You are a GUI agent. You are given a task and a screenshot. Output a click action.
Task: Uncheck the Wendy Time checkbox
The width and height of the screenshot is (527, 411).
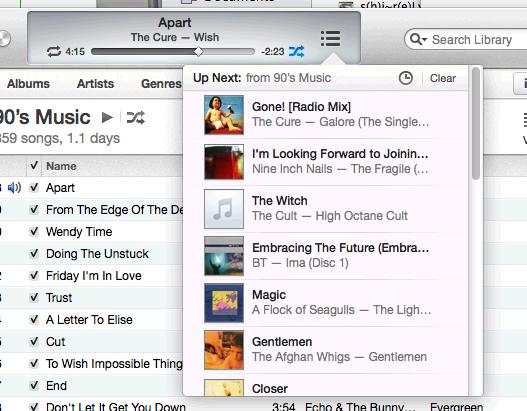tap(34, 231)
